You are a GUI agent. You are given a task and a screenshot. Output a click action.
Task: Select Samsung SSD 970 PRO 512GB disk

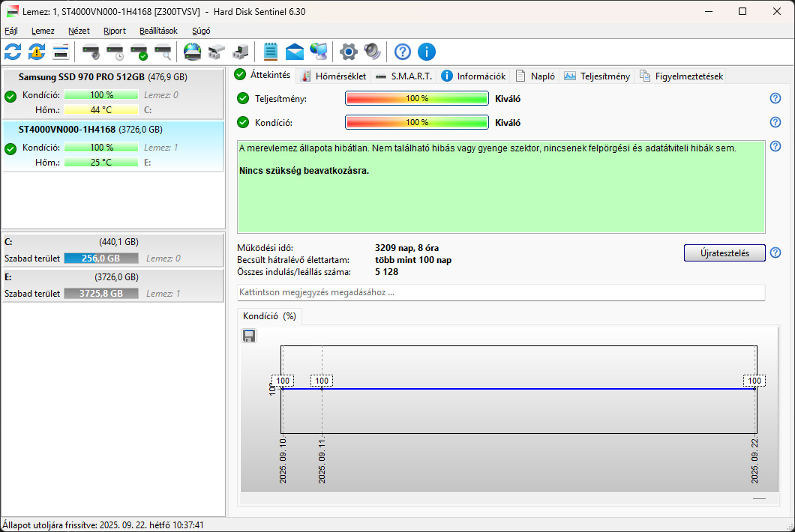pos(113,94)
